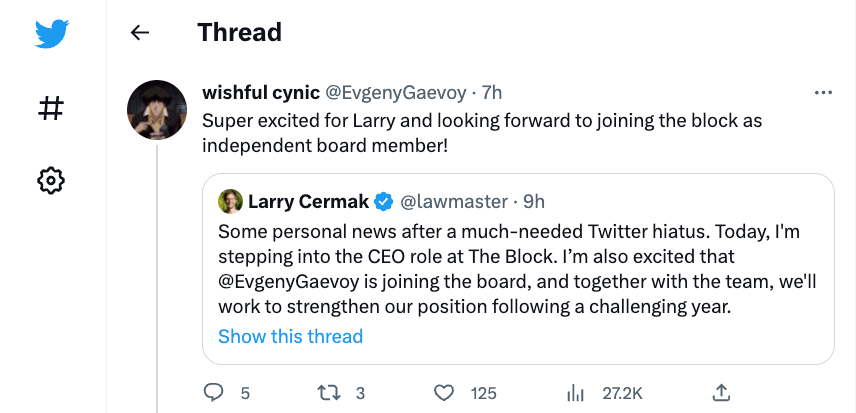
Task: Click the Twitter bird logo
Action: (x=51, y=34)
